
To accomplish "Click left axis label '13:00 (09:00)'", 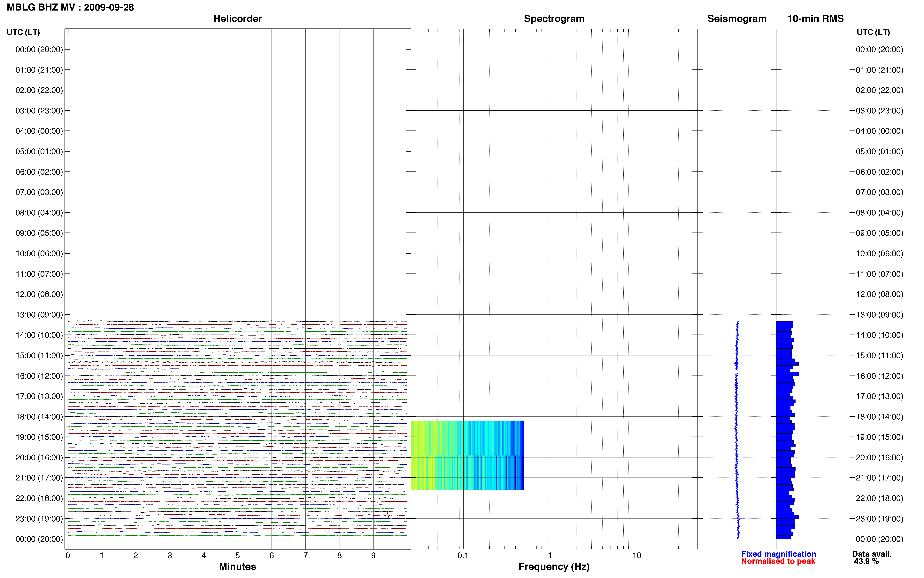I will click(39, 315).
